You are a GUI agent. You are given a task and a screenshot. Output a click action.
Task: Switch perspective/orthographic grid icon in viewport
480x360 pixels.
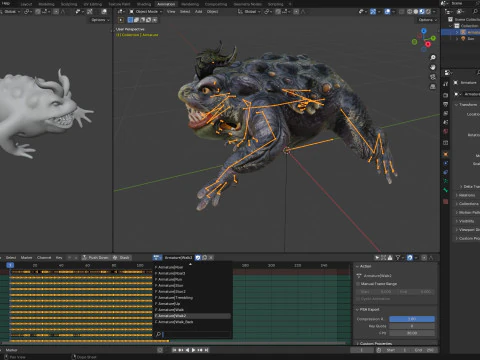(433, 87)
